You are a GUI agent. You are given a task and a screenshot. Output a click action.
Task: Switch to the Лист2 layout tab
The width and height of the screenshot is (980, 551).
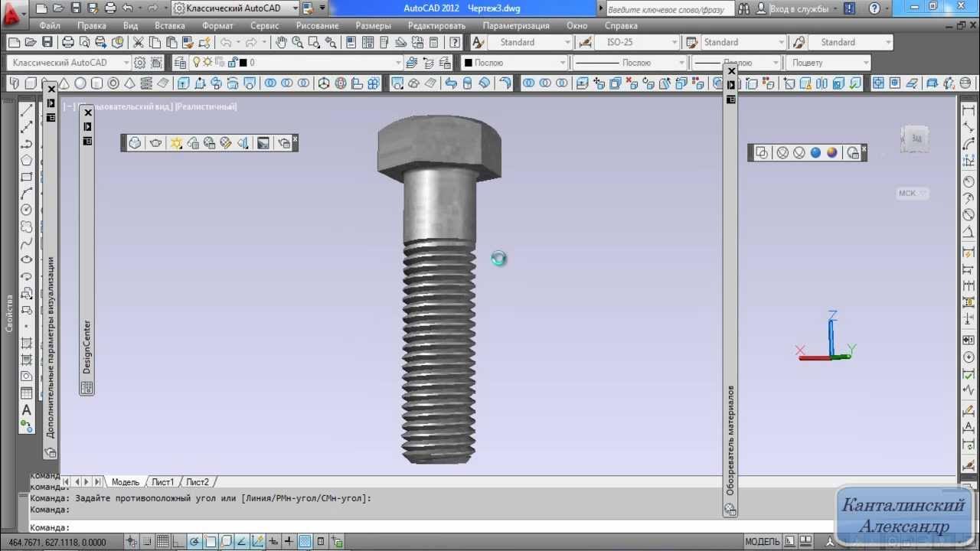pyautogui.click(x=198, y=482)
